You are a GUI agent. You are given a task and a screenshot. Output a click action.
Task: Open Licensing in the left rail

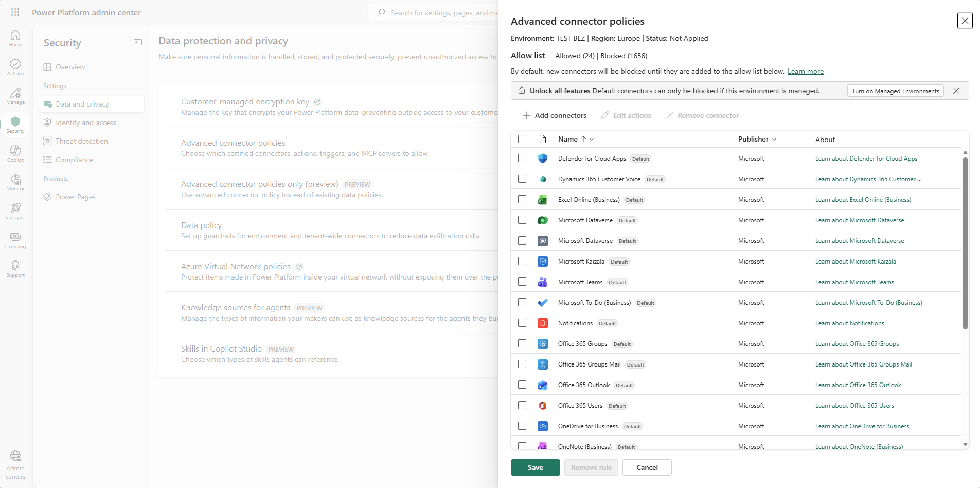click(x=15, y=240)
